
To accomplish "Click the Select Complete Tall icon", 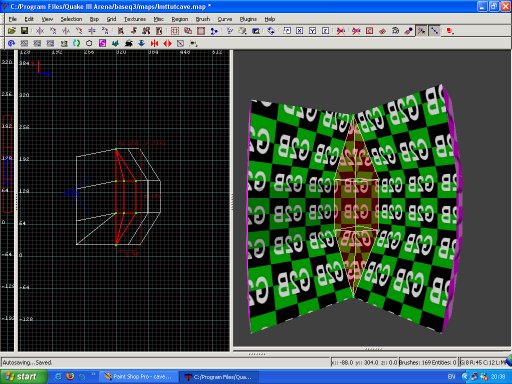I will [x=121, y=31].
